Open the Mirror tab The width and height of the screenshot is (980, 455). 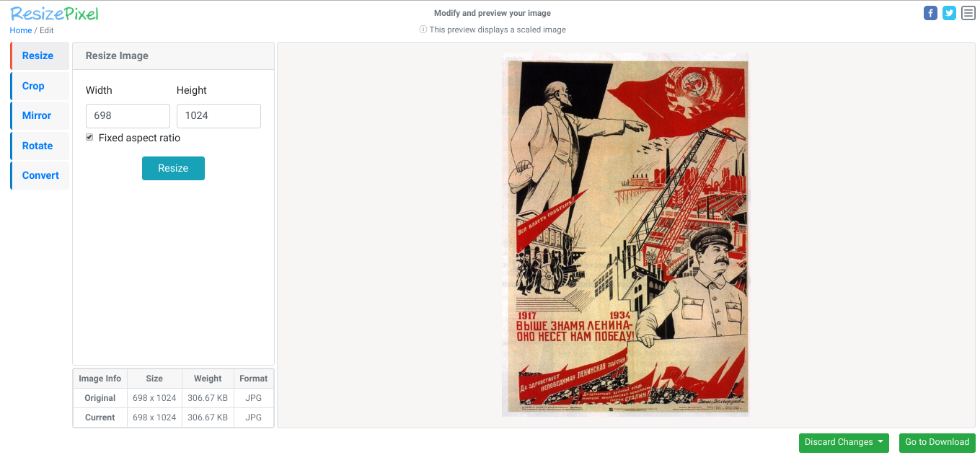pyautogui.click(x=40, y=115)
